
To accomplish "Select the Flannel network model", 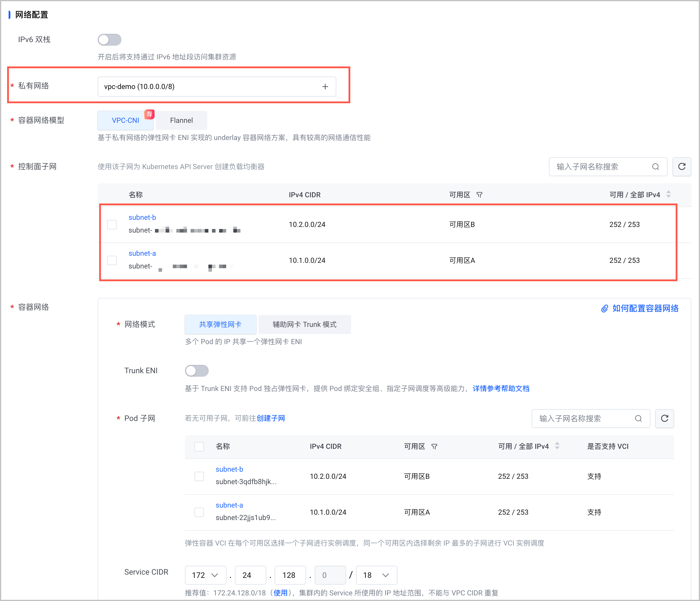I will click(x=181, y=120).
